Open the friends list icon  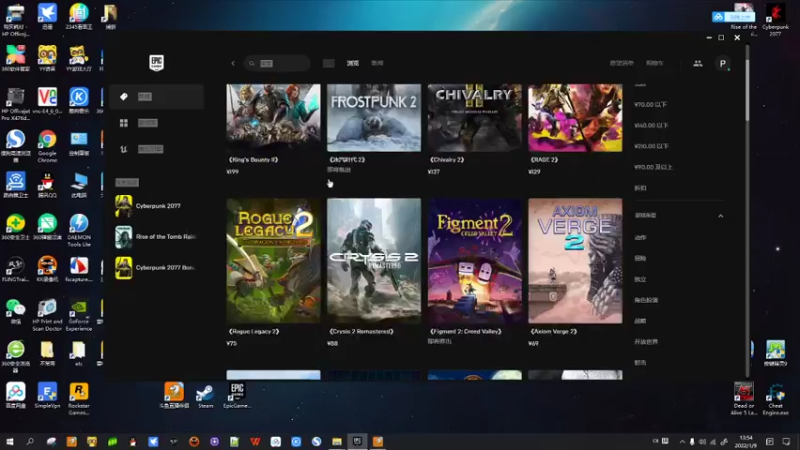[x=697, y=63]
